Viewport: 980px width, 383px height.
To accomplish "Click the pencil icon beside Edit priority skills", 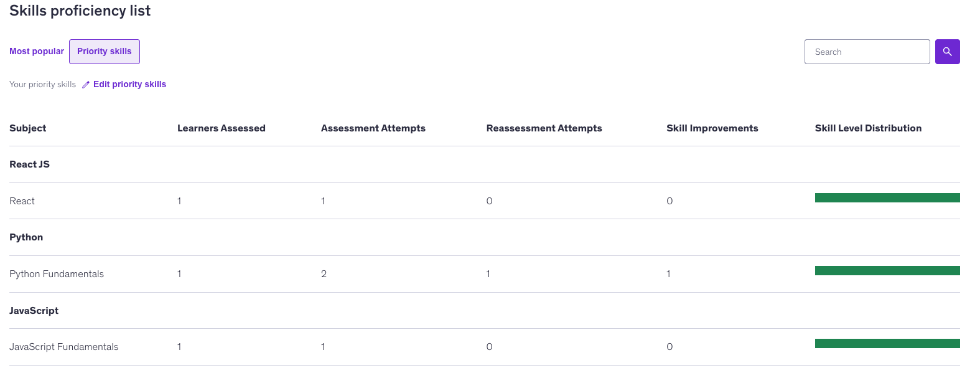I will click(86, 85).
